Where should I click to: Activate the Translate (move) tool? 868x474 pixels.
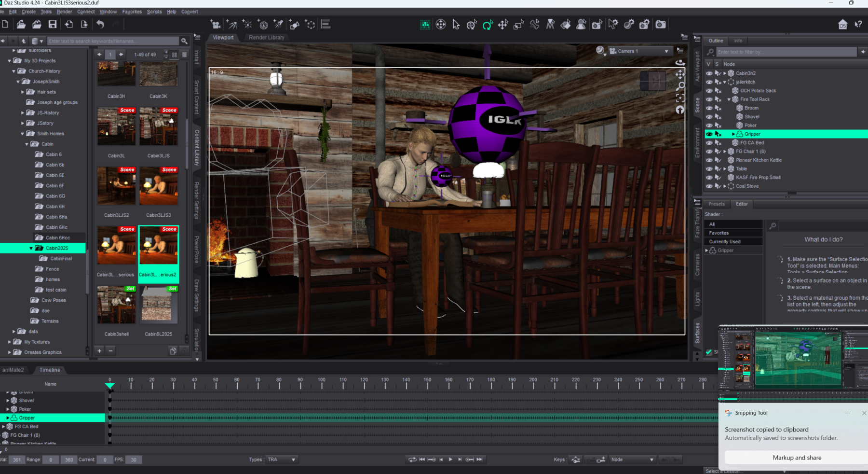(x=503, y=25)
